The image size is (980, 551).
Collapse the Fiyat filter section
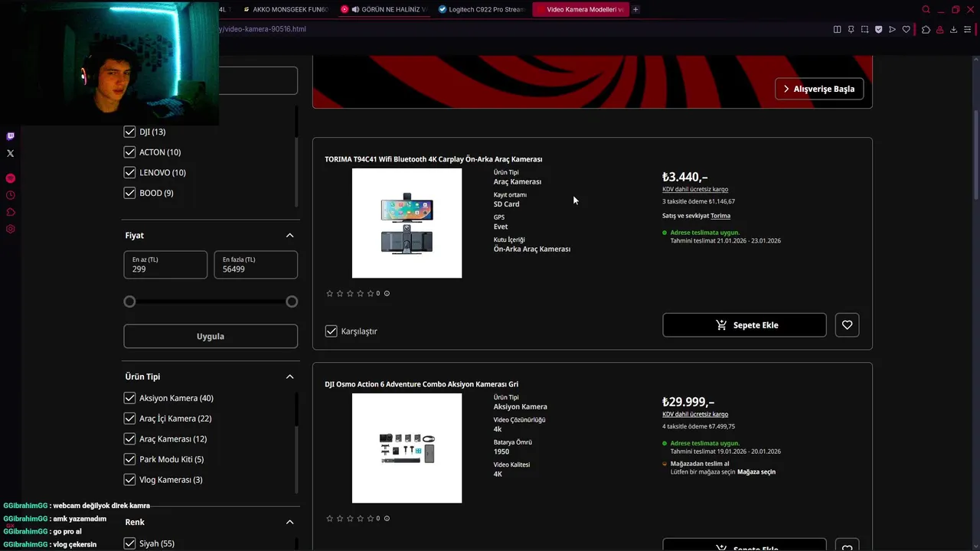pyautogui.click(x=289, y=235)
